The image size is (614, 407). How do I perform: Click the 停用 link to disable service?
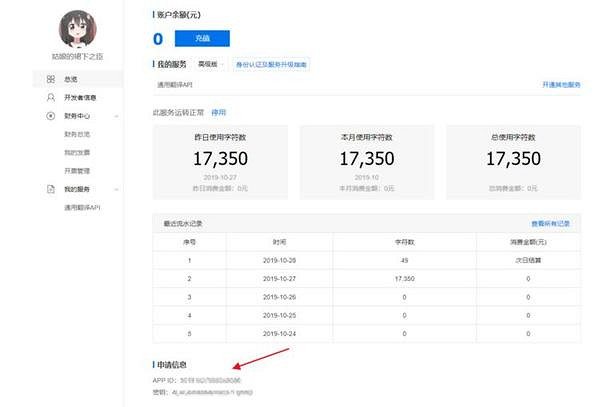(219, 113)
